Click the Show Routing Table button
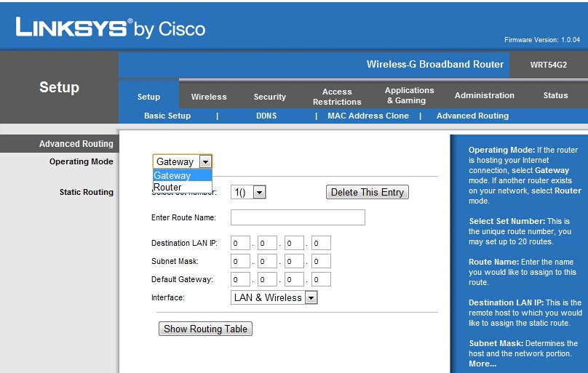 tap(205, 329)
